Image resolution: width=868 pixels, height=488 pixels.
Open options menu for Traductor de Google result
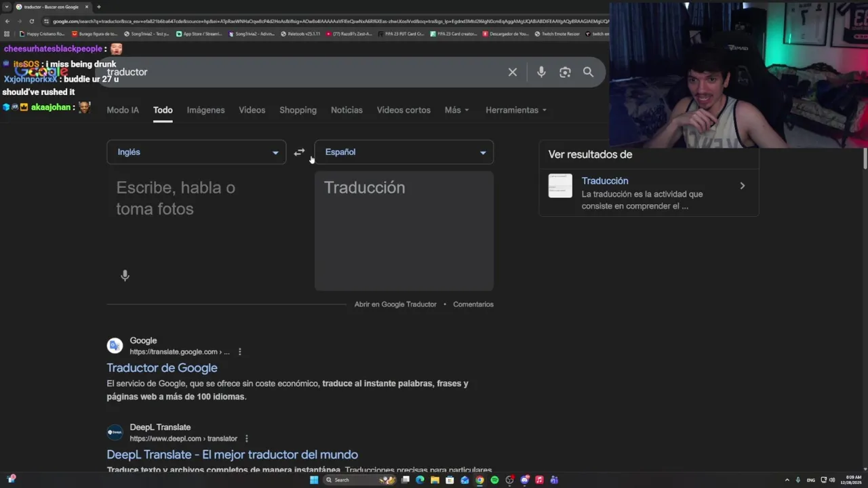point(239,352)
